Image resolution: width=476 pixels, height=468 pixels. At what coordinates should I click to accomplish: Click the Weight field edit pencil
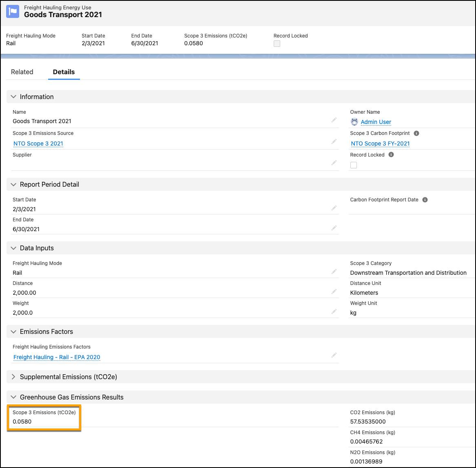pos(334,312)
